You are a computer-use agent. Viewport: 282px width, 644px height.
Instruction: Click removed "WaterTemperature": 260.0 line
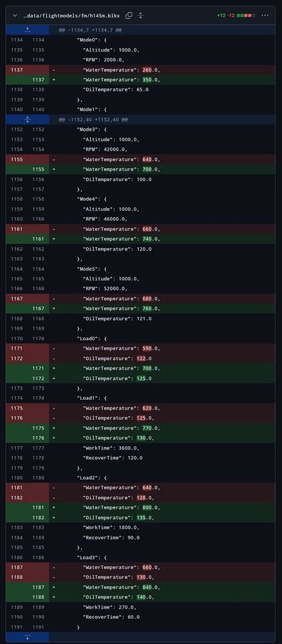pos(122,70)
